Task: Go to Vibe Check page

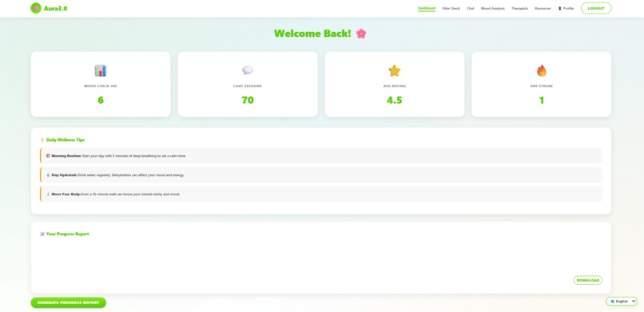Action: pyautogui.click(x=451, y=8)
